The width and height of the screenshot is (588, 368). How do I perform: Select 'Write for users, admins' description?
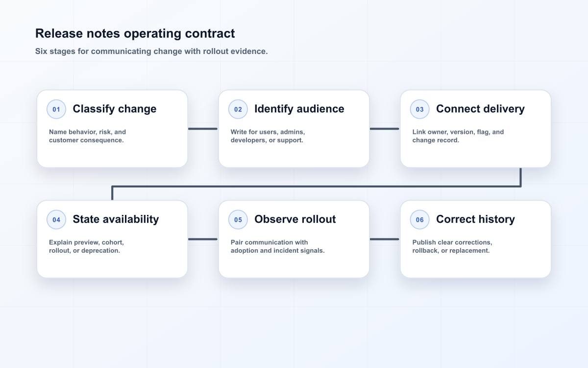(268, 136)
